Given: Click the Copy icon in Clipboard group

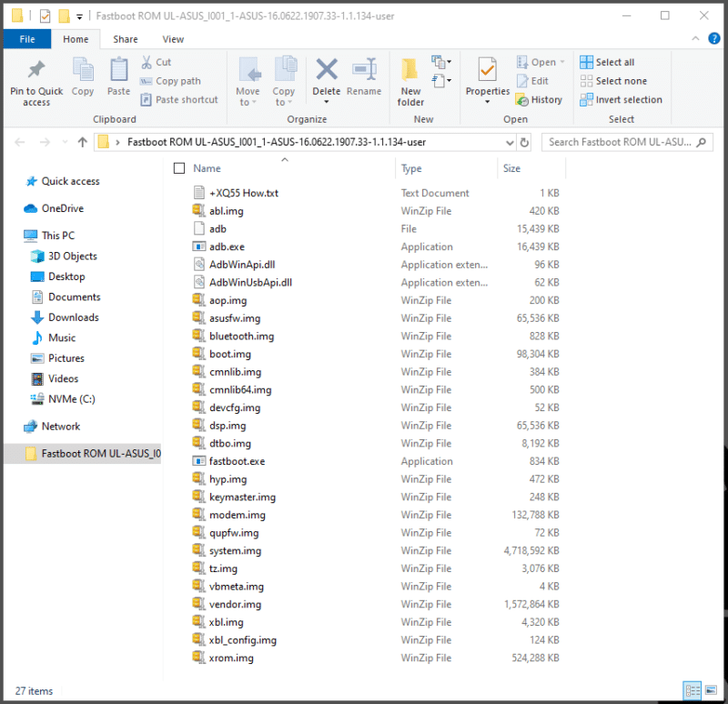Looking at the screenshot, I should coord(83,71).
